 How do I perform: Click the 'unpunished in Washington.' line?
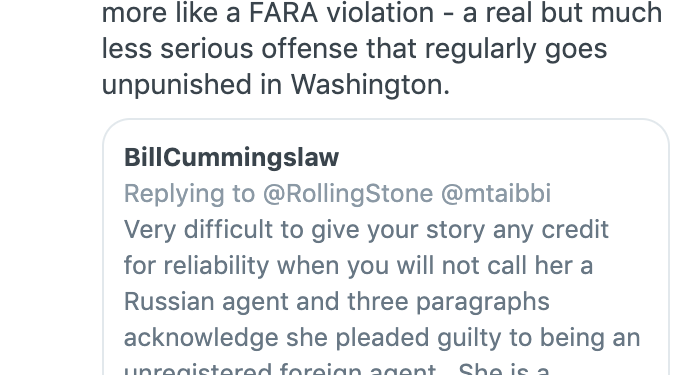tap(276, 84)
